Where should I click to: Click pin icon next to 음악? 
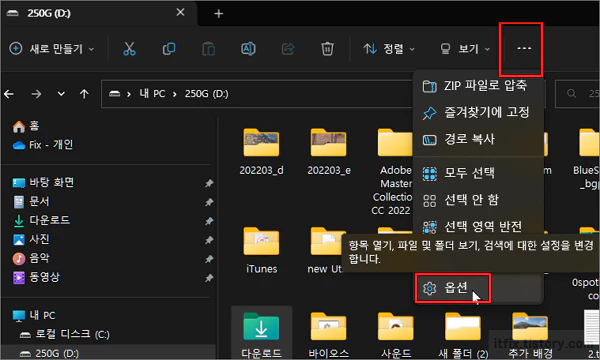click(209, 259)
